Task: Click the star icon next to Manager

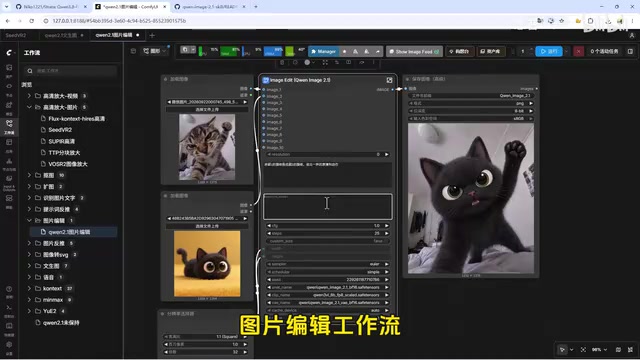Action: click(344, 51)
